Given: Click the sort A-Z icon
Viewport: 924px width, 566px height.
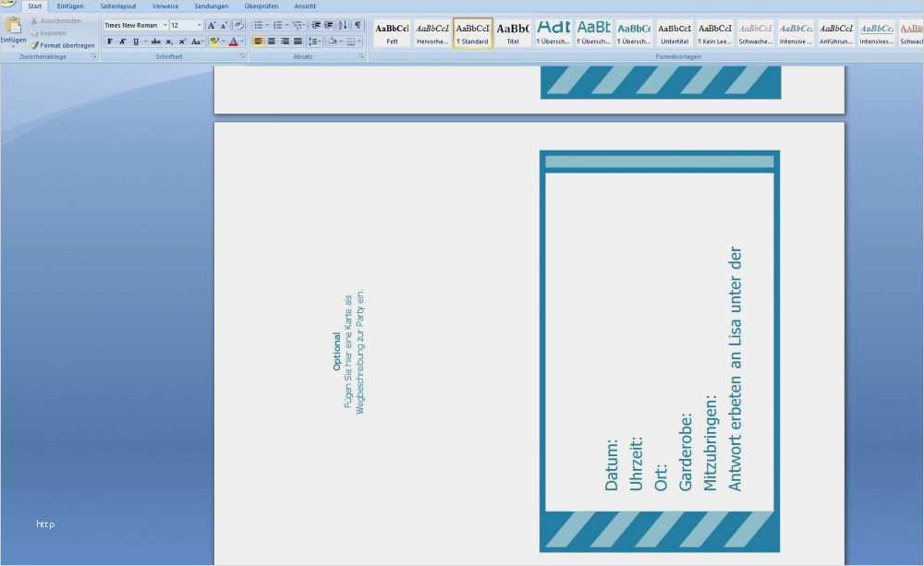Looking at the screenshot, I should [343, 25].
